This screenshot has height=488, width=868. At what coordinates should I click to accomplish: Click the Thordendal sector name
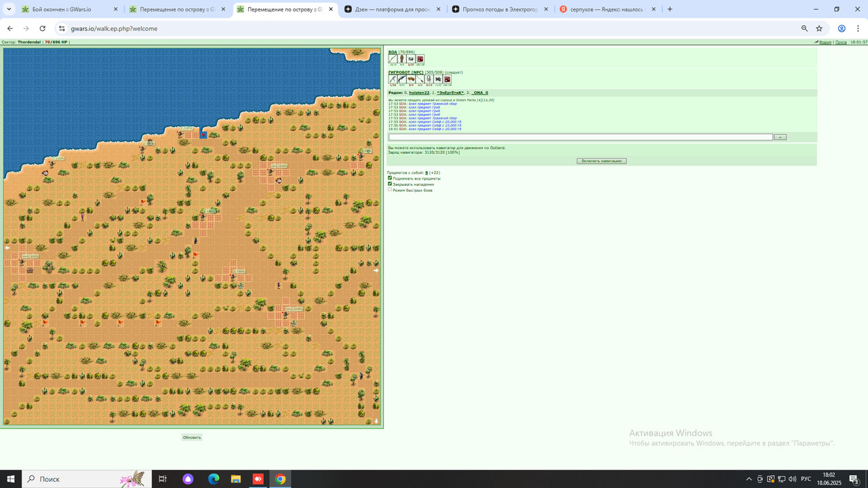(30, 42)
